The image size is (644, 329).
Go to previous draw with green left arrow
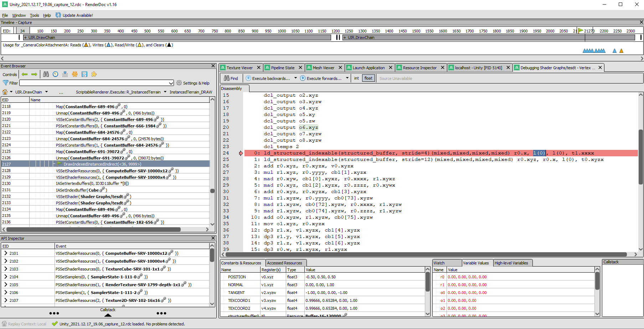point(25,74)
